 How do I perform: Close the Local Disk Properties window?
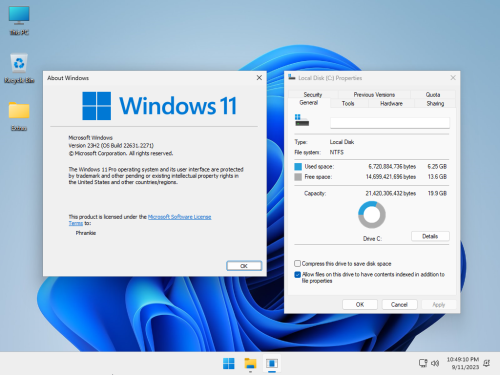[x=453, y=78]
